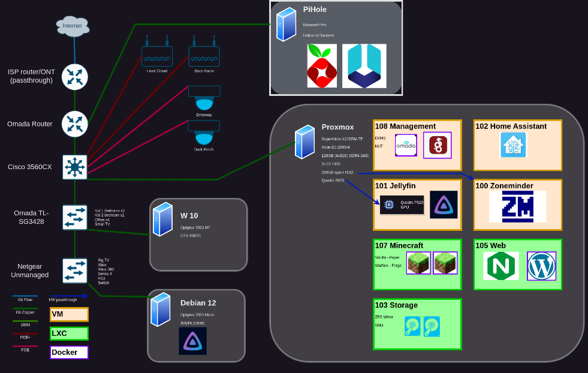Select the 102 Home Assistant heading
Image resolution: width=588 pixels, height=373 pixels.
(511, 127)
